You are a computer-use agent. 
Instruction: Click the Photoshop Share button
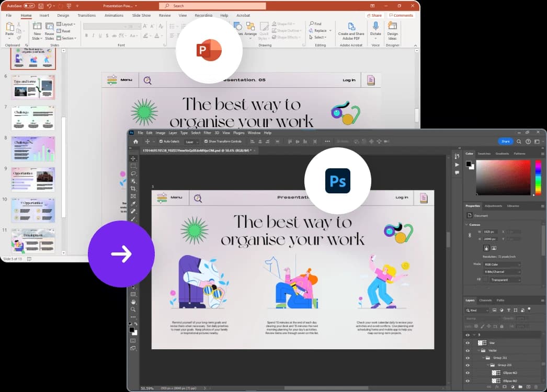[x=506, y=141]
